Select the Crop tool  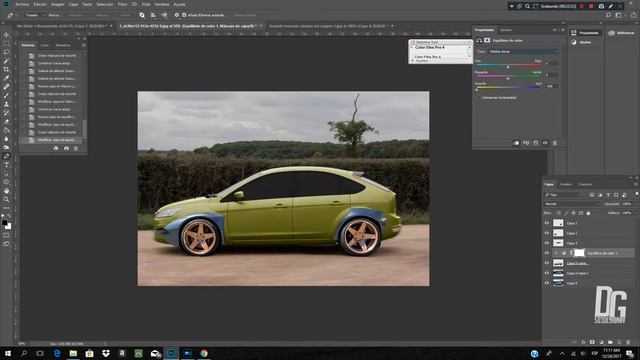7,69
